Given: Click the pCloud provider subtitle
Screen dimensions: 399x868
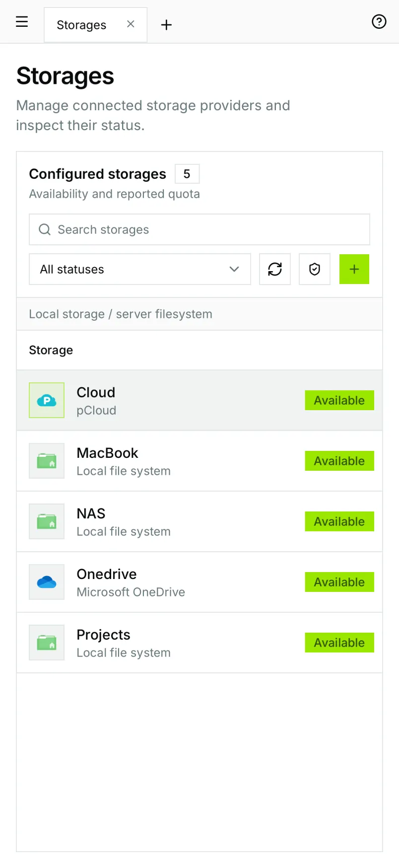Looking at the screenshot, I should point(97,410).
